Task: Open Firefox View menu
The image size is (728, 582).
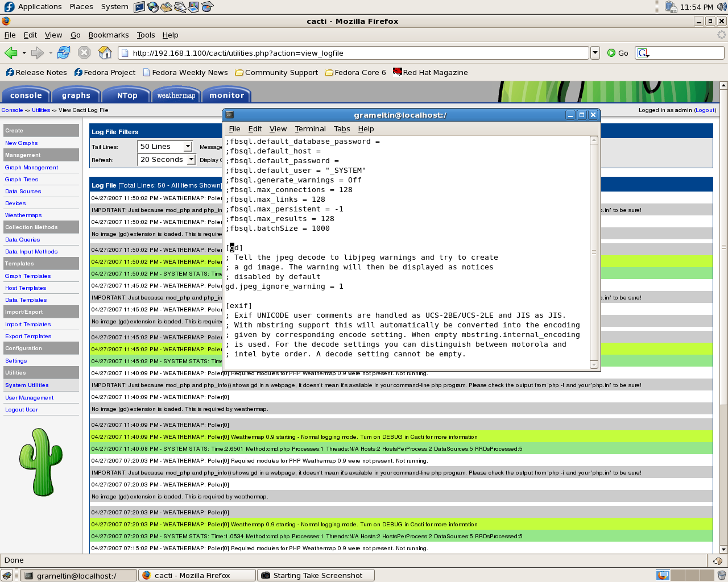Action: [x=53, y=35]
